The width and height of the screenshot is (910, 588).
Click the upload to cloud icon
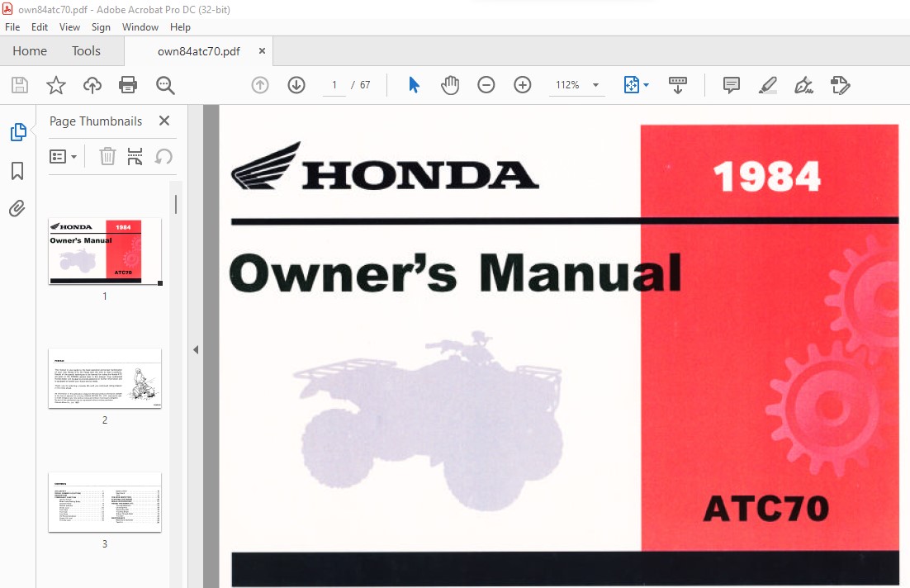coord(92,85)
